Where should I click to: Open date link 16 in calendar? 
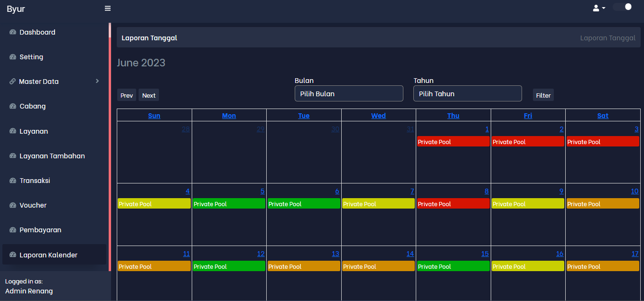(560, 254)
